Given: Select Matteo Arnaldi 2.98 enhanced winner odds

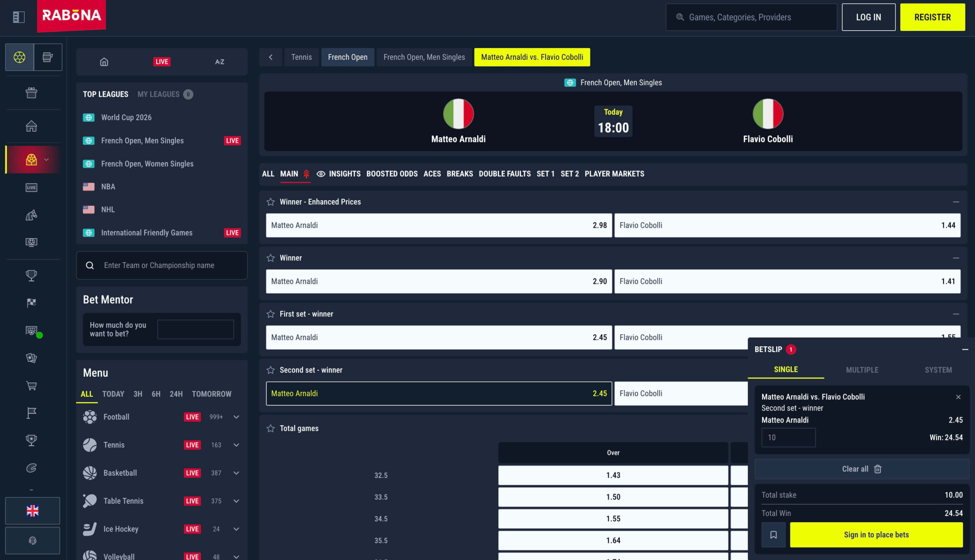Looking at the screenshot, I should 439,225.
